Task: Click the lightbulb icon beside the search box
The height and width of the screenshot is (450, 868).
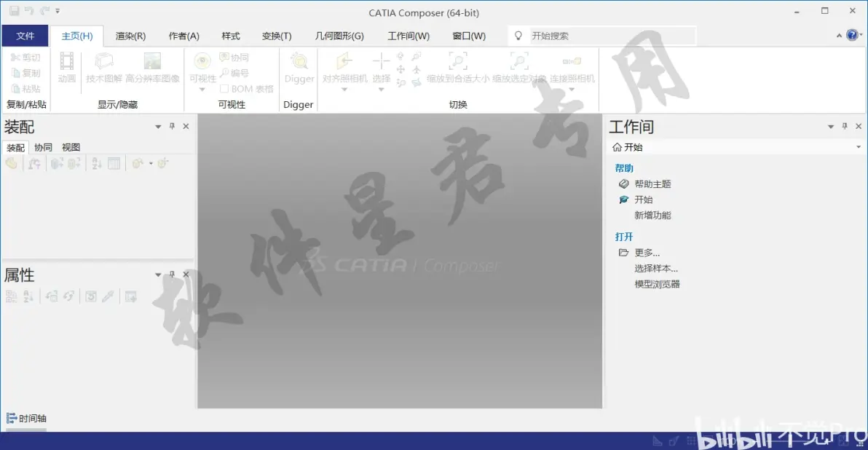Action: pos(518,36)
